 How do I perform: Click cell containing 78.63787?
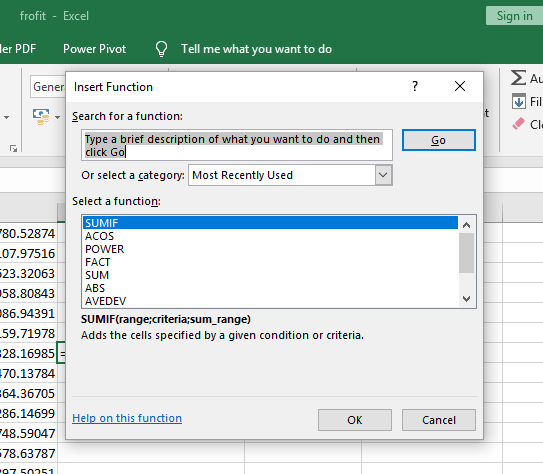click(x=28, y=453)
